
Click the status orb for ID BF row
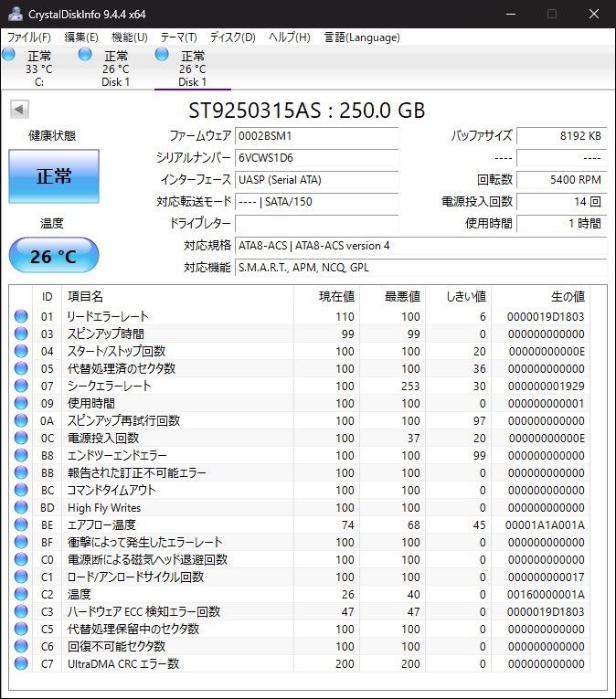21,542
